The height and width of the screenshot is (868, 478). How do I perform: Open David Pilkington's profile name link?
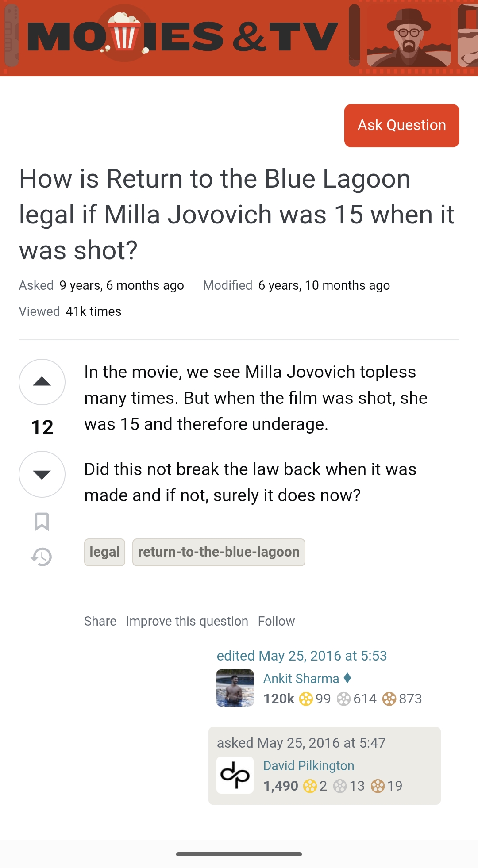coord(308,766)
